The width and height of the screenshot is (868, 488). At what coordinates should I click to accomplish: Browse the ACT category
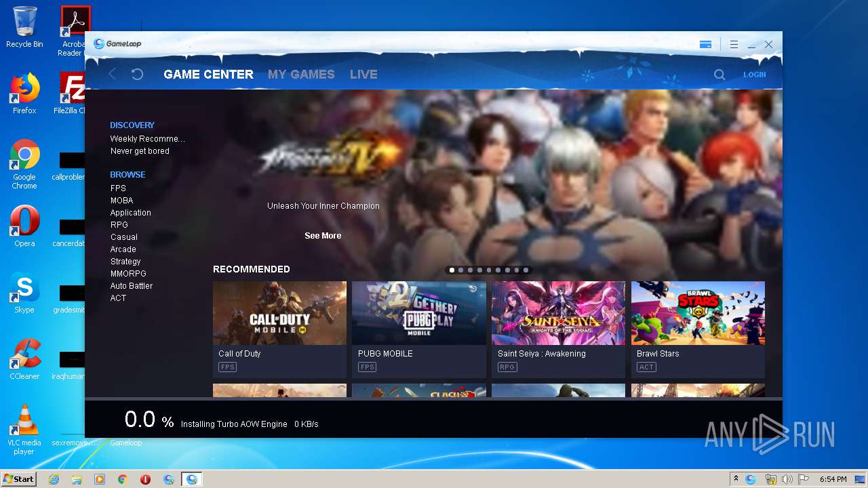coord(118,298)
